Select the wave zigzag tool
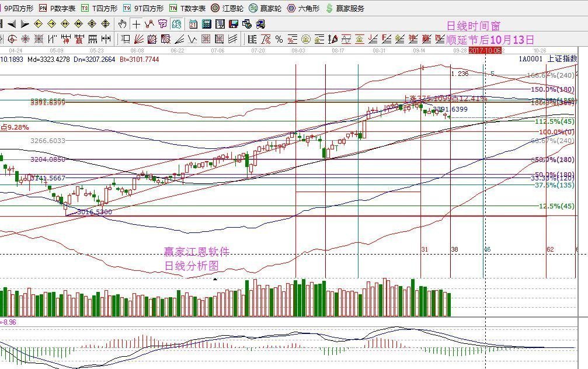Image resolution: width=588 pixels, height=369 pixels. [x=192, y=39]
